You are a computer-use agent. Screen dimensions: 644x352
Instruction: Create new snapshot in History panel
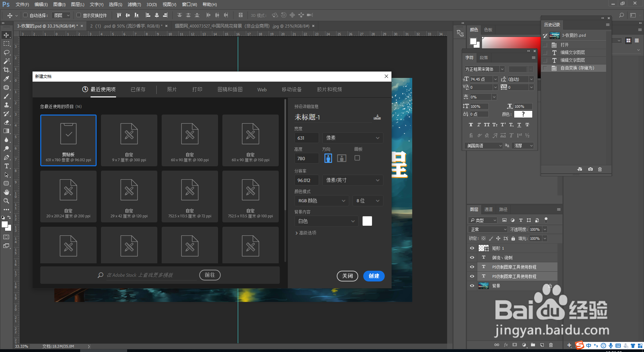(x=590, y=169)
